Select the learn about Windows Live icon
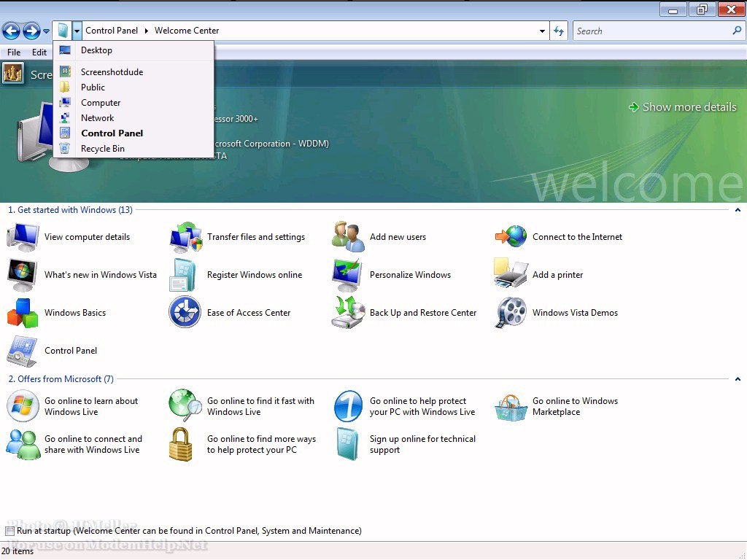 (x=23, y=406)
